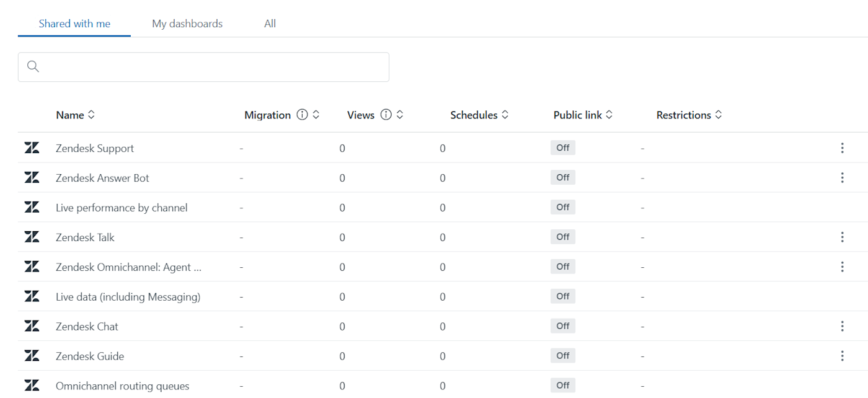Click the Off public link badge for Zendesk Guide
This screenshot has height=398, width=868.
pos(563,356)
